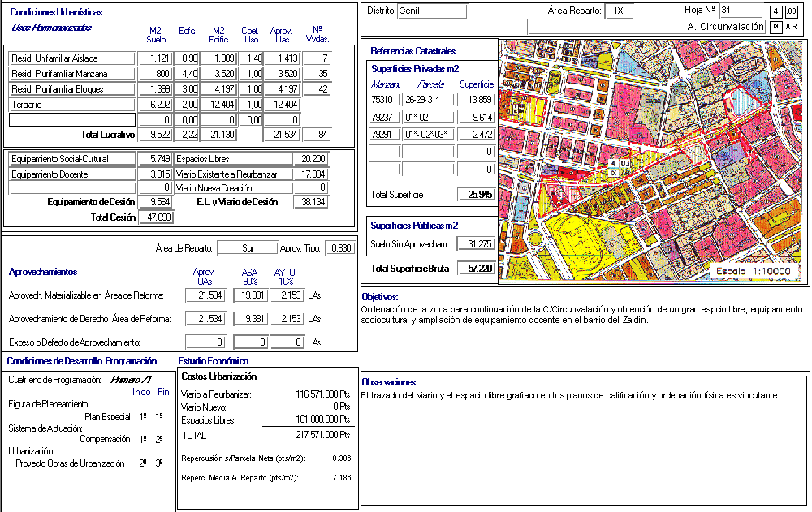
Task: Click the Suelo Sin Aprovecham. value 31.275
Action: coord(476,244)
